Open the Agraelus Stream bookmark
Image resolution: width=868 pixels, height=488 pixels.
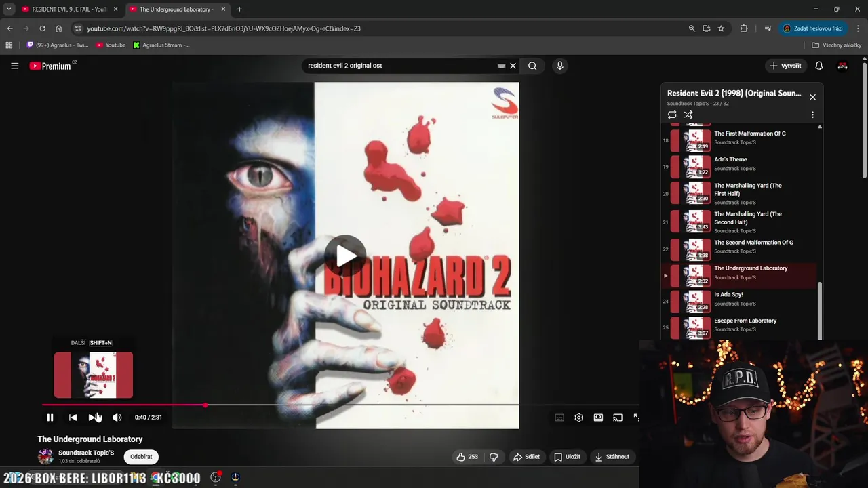161,45
